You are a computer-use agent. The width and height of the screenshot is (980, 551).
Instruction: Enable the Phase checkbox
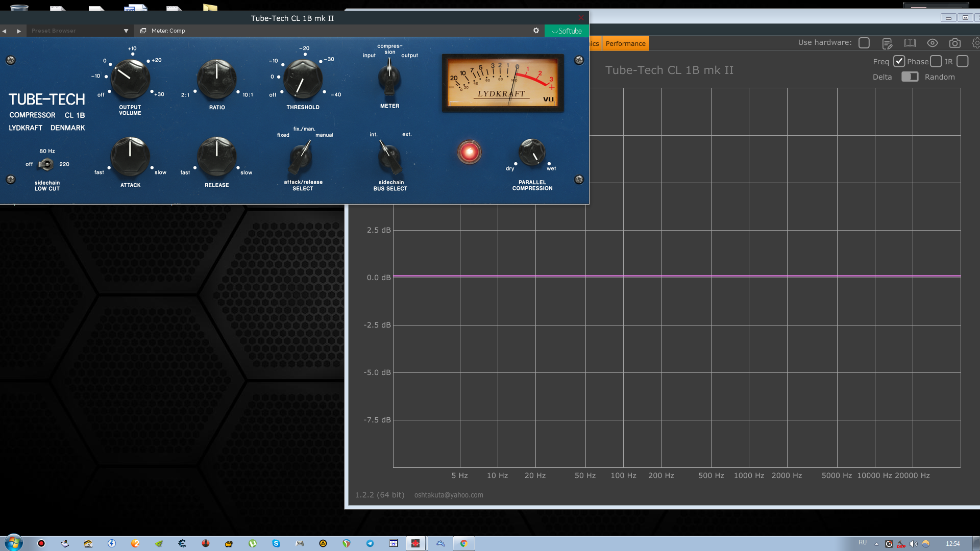coord(936,61)
